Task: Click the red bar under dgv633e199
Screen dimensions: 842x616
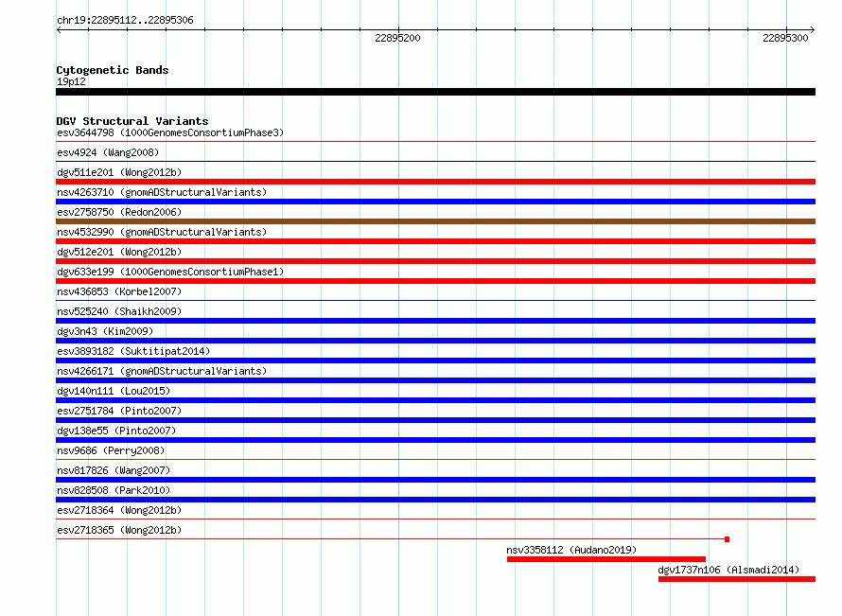Action: 435,281
